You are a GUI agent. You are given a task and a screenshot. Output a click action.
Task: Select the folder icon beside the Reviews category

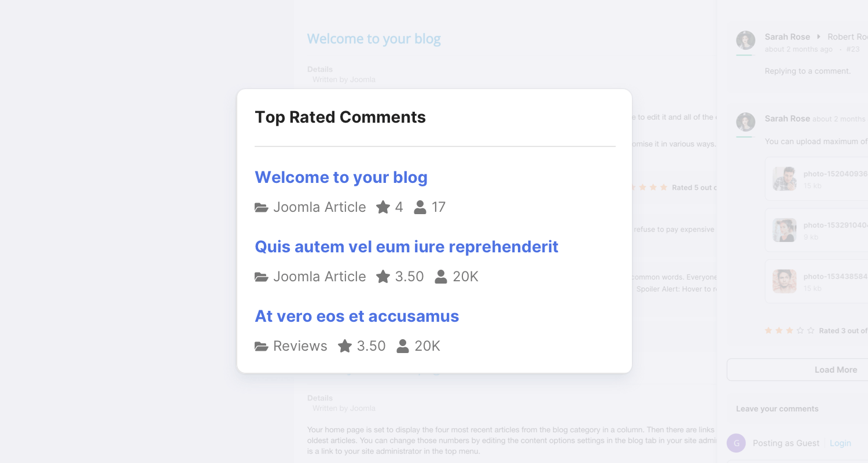click(261, 346)
